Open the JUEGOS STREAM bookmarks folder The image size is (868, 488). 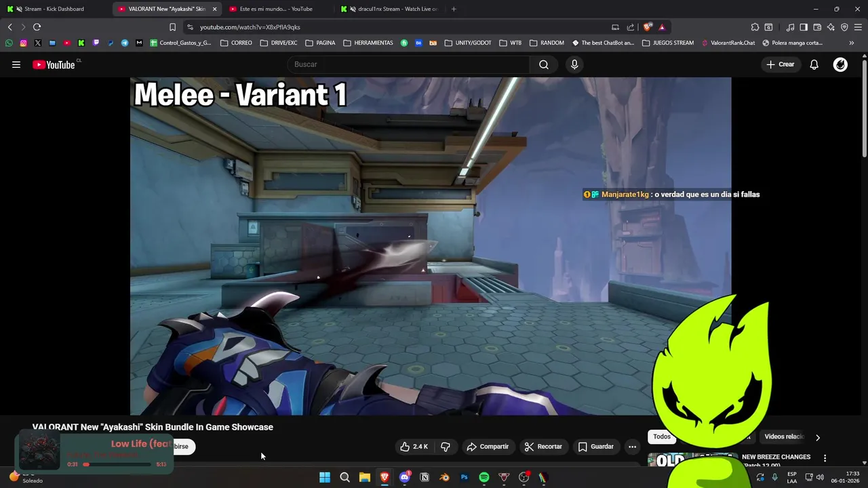pos(667,43)
